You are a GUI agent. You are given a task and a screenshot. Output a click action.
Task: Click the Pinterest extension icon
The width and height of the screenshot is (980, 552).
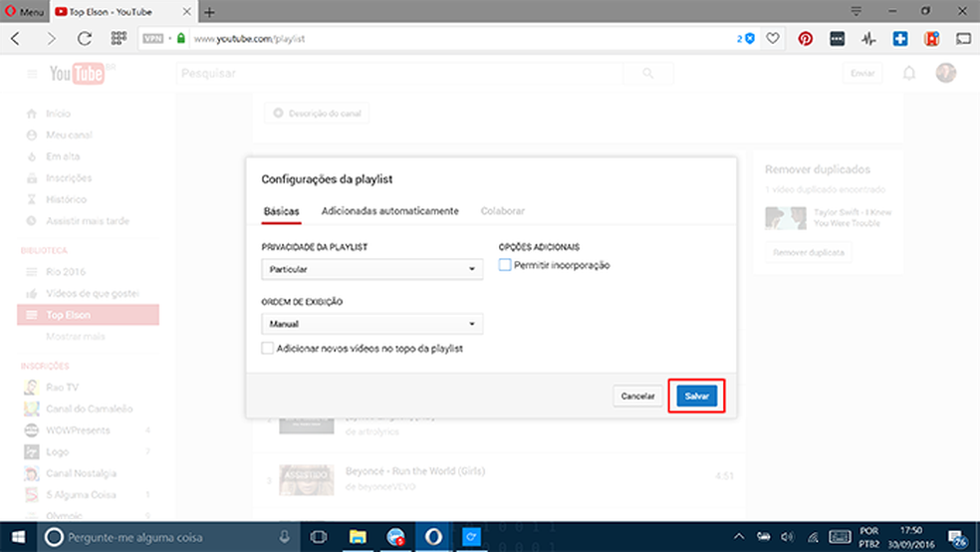[805, 39]
